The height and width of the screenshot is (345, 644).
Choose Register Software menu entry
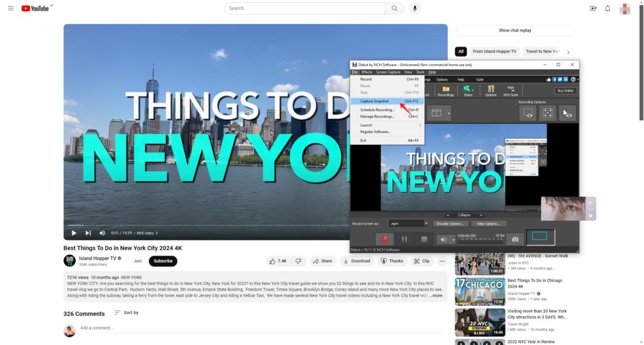tap(387, 132)
